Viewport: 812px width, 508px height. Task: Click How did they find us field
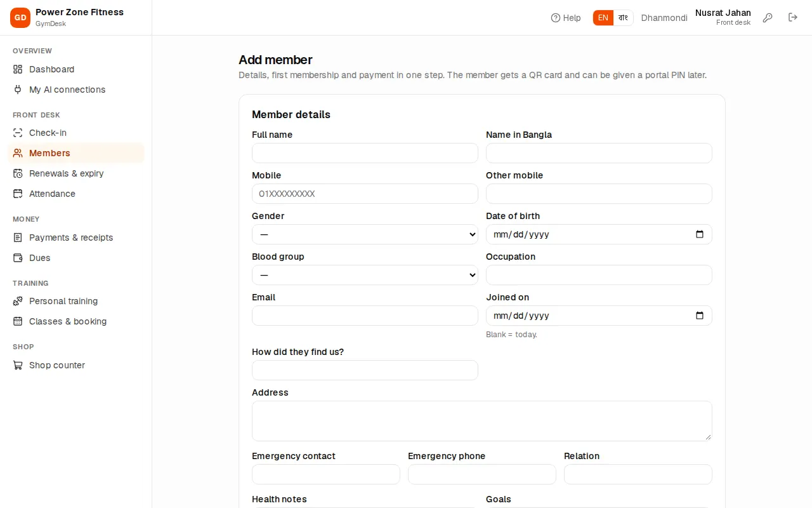pos(365,370)
